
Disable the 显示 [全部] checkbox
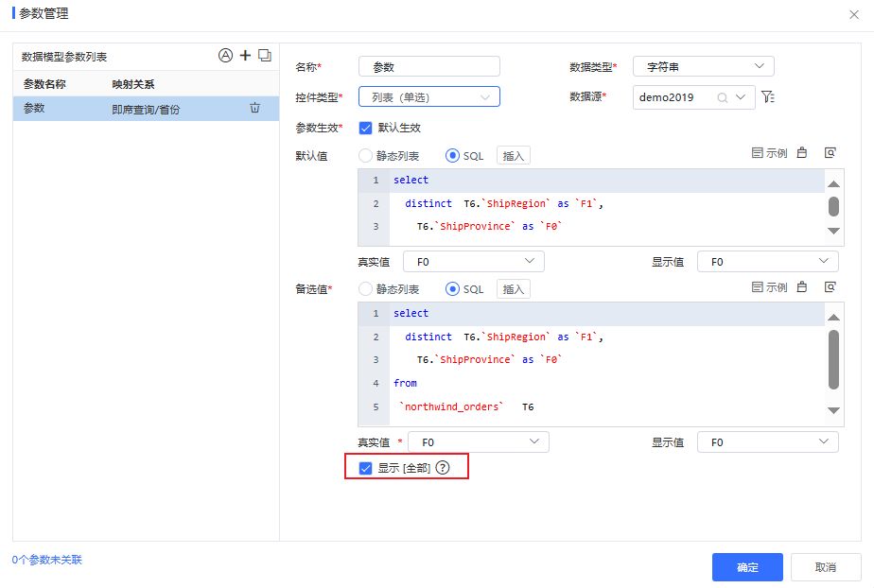pyautogui.click(x=365, y=466)
